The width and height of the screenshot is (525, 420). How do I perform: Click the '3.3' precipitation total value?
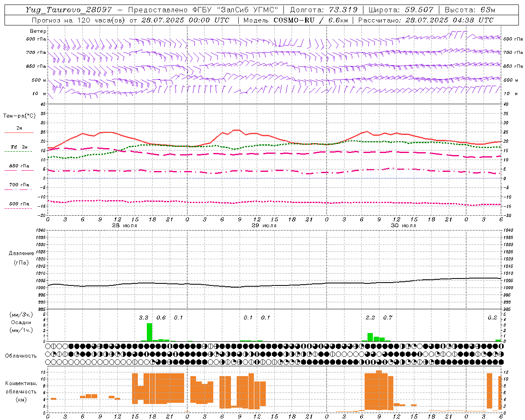(144, 317)
